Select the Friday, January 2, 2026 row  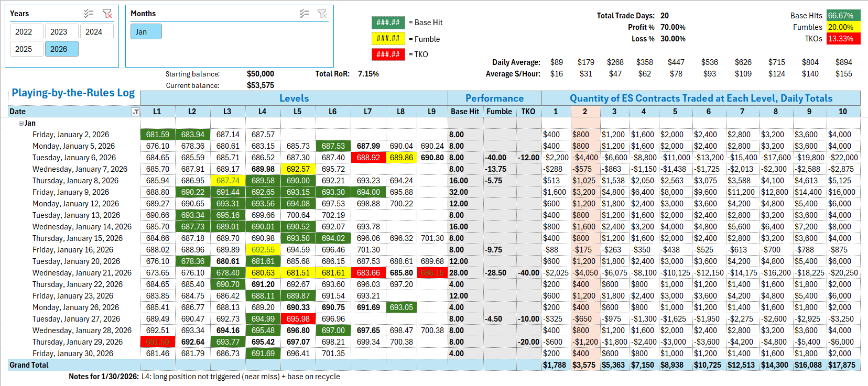pos(71,135)
